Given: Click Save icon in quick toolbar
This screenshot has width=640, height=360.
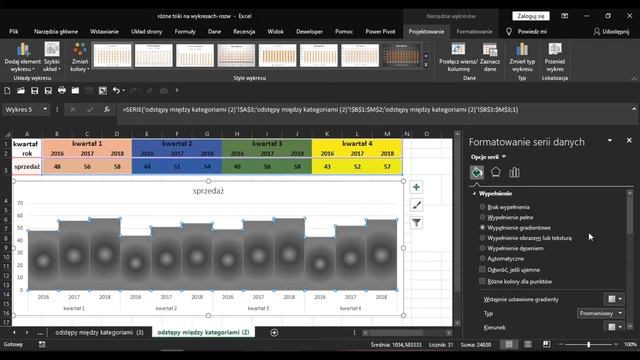Looking at the screenshot, I should tap(34, 91).
